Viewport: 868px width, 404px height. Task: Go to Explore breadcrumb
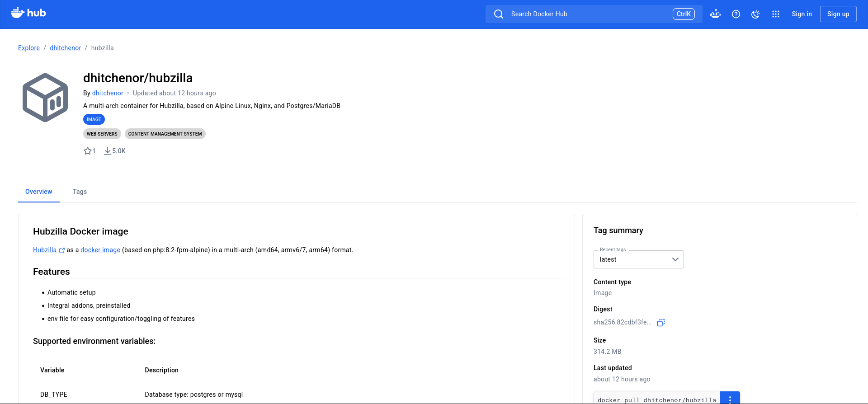(x=29, y=48)
